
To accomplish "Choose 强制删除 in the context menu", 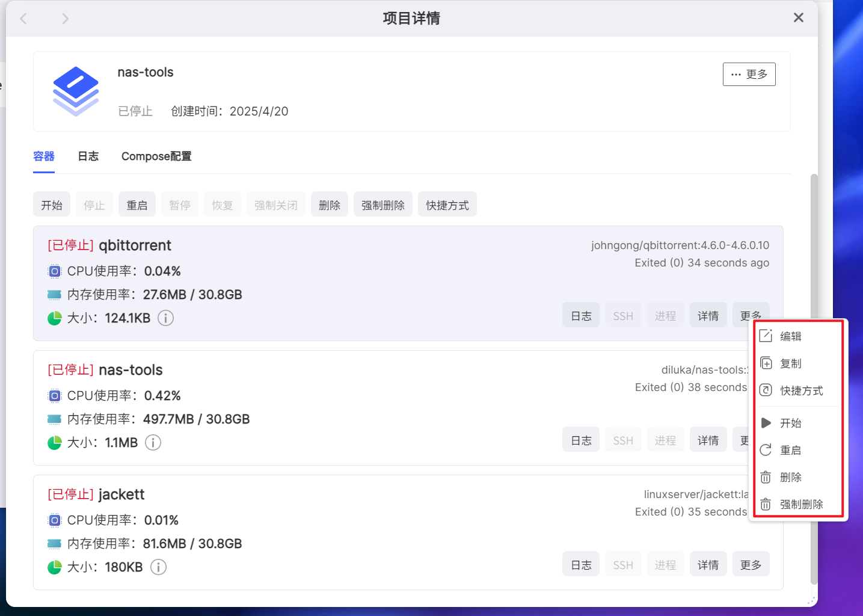I will (x=799, y=504).
